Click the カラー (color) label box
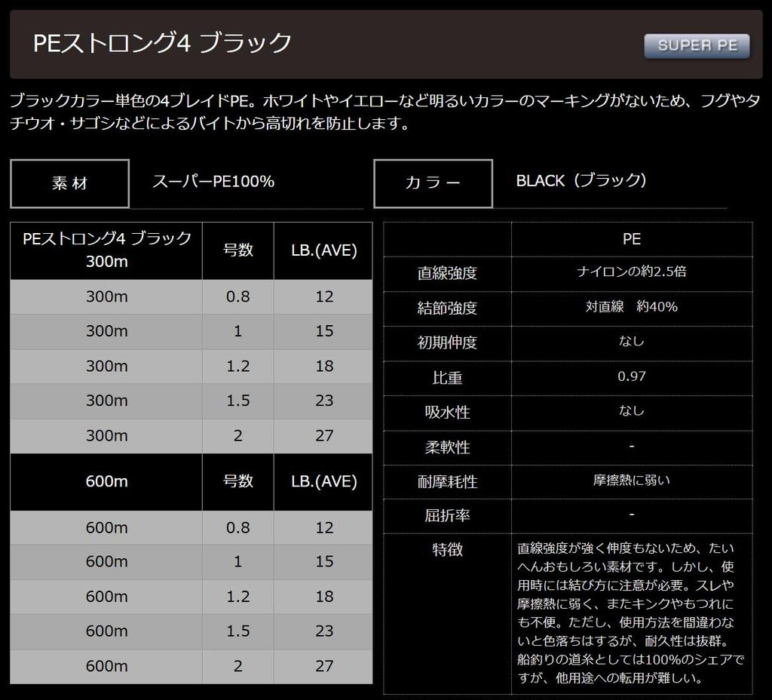Image resolution: width=772 pixels, height=700 pixels. coord(433,182)
